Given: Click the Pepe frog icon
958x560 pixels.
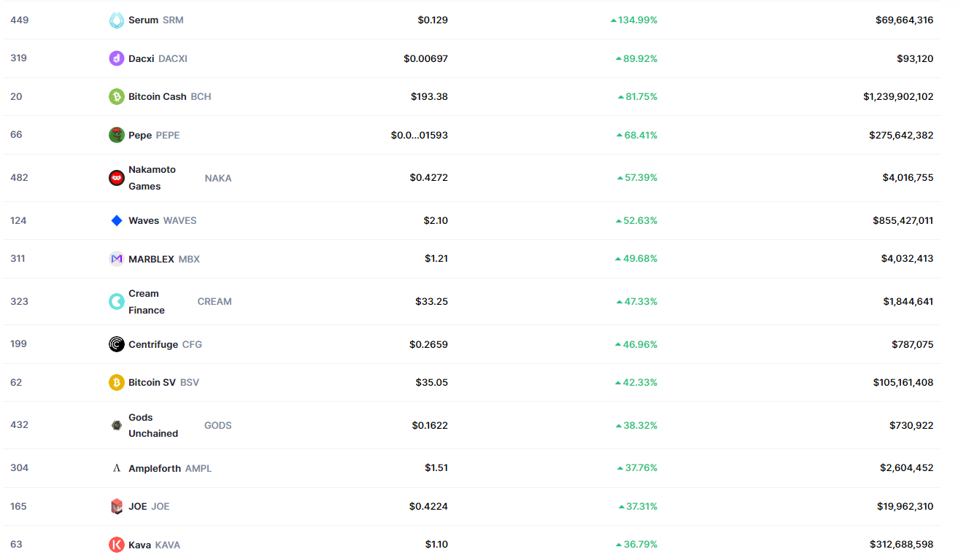Looking at the screenshot, I should coord(117,135).
